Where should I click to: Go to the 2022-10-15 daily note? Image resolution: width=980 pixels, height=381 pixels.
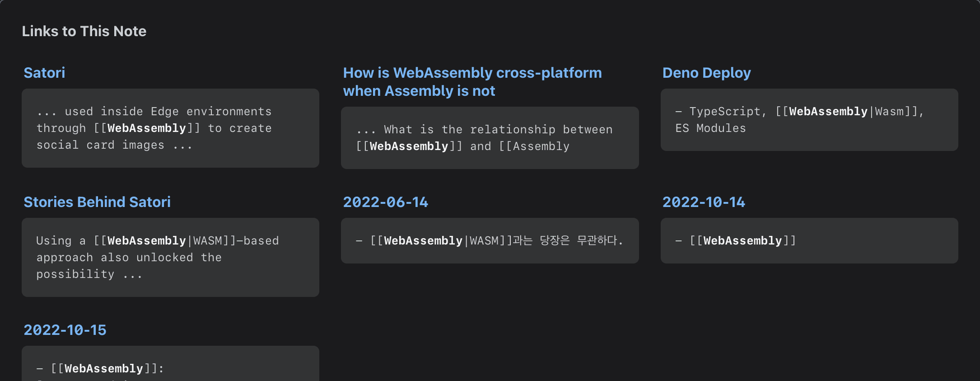tap(65, 330)
